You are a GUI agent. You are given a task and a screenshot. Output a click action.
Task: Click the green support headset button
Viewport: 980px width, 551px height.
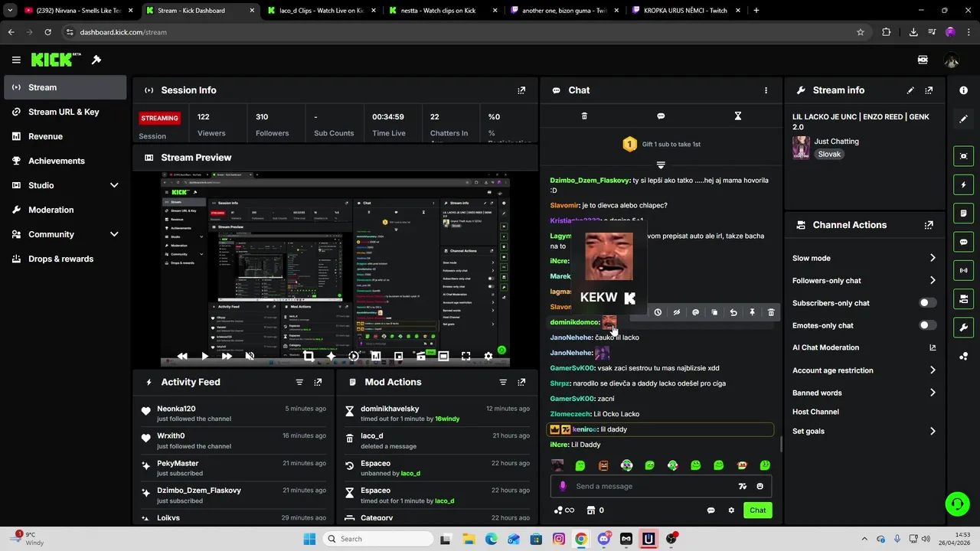pos(957,504)
